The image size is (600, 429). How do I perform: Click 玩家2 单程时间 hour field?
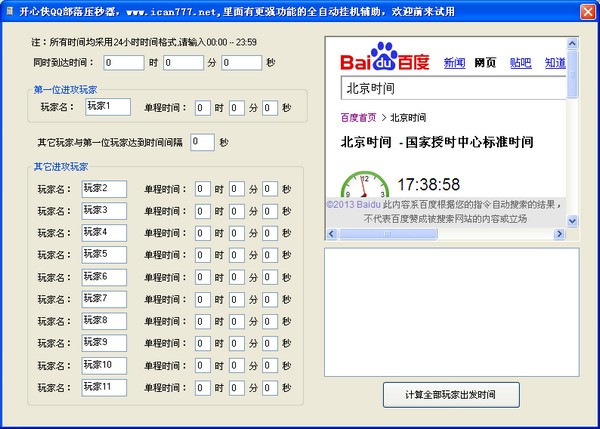202,189
